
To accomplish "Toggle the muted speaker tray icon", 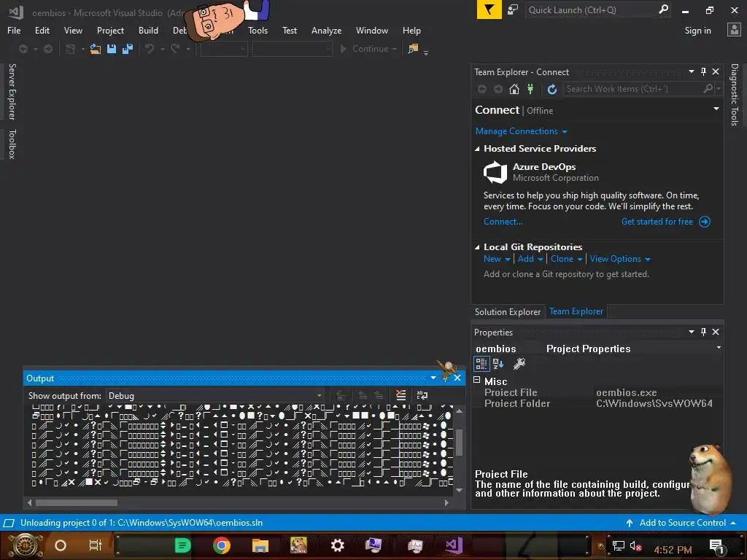I will (x=635, y=546).
